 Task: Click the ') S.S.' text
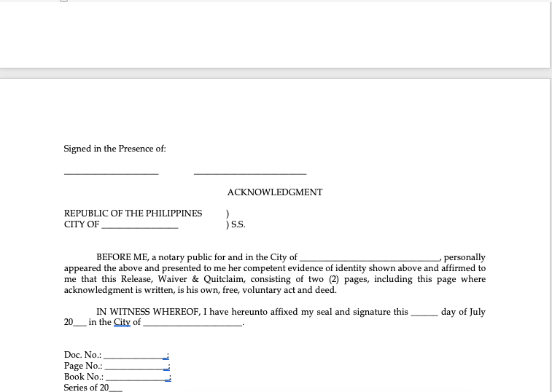(236, 225)
